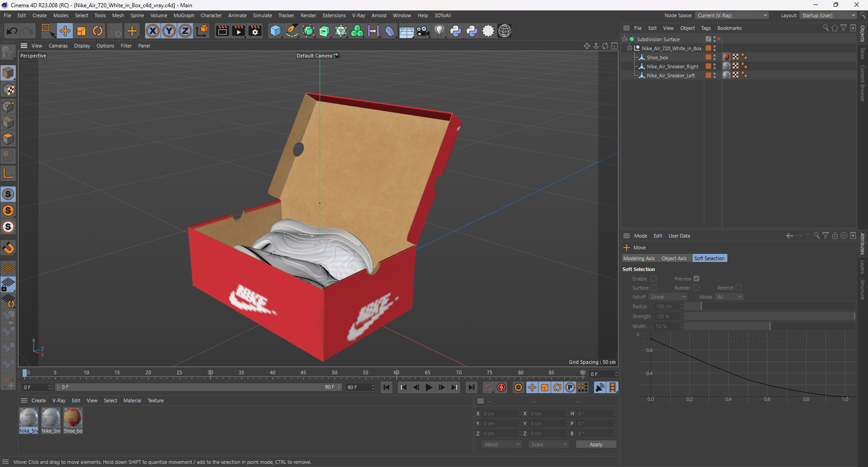This screenshot has height=467, width=868.
Task: Click the Apply button
Action: point(596,444)
